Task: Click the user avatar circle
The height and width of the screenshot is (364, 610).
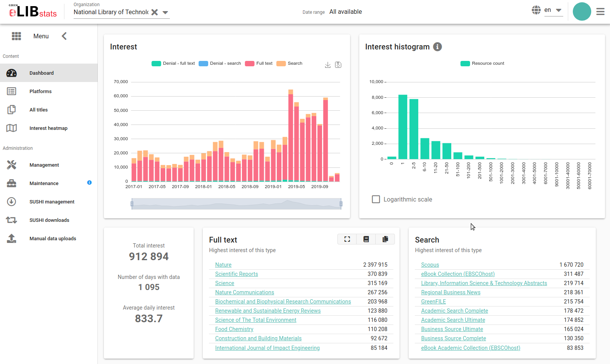Action: (x=582, y=11)
